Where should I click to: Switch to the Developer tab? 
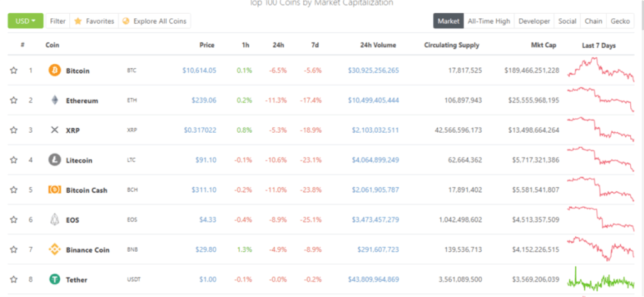(x=534, y=21)
